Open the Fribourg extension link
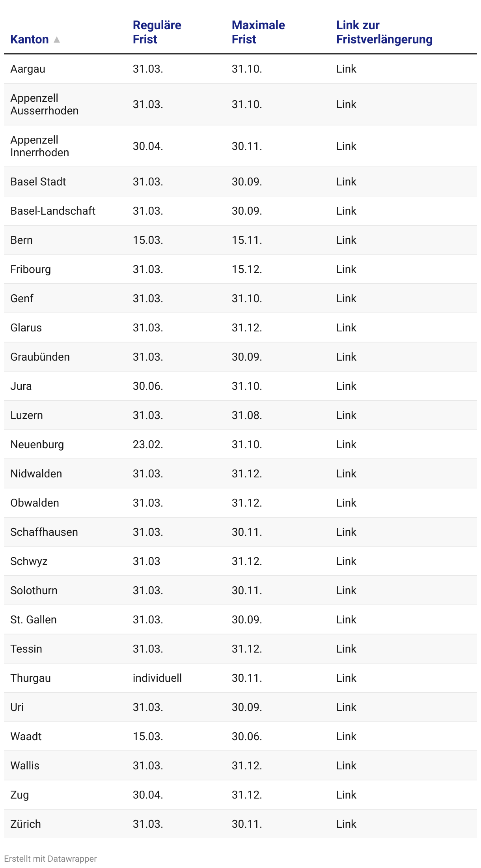The width and height of the screenshot is (481, 868). pos(346,269)
